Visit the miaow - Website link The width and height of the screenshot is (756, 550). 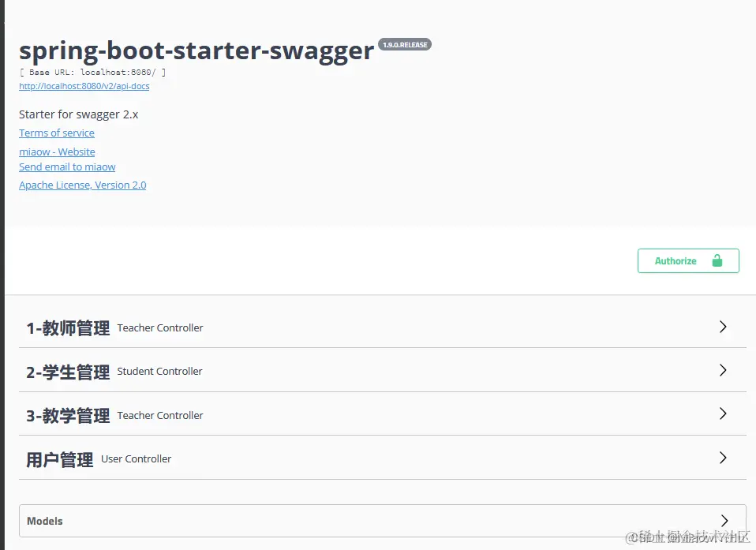57,152
